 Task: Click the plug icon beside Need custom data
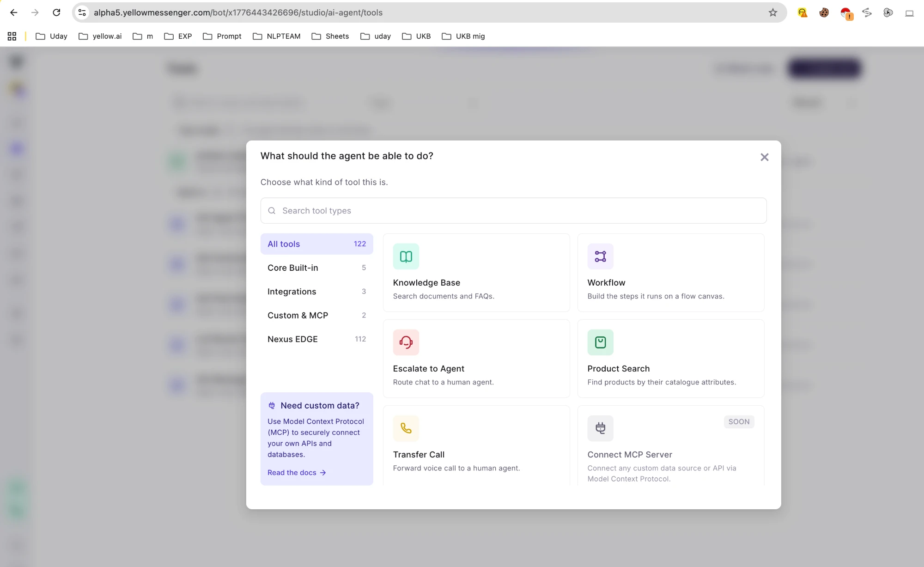coord(272,405)
